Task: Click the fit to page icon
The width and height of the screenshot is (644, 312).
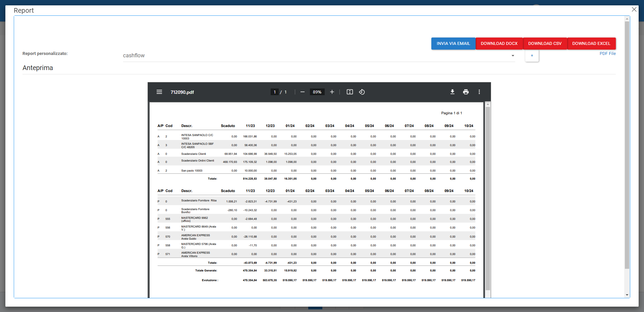Action: point(350,92)
